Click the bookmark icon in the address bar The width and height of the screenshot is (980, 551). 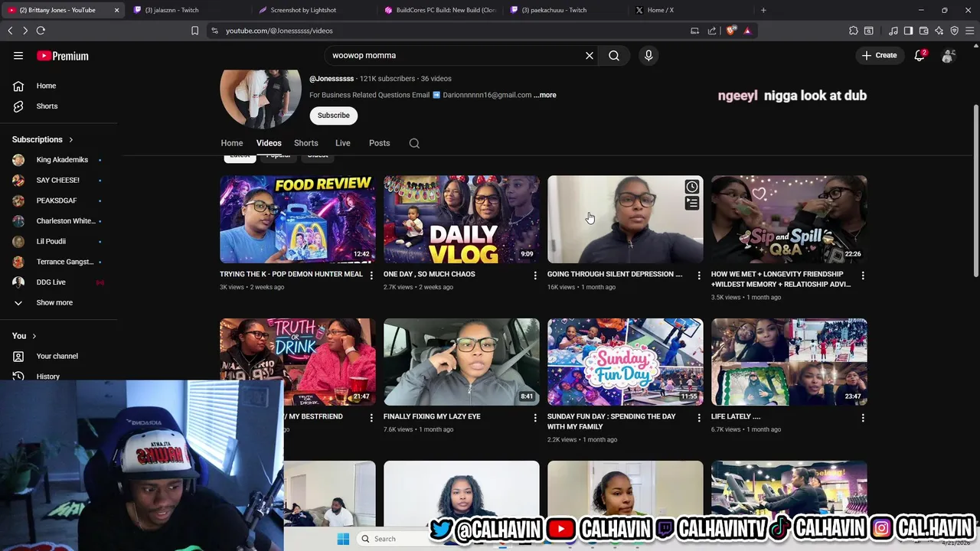pos(194,31)
